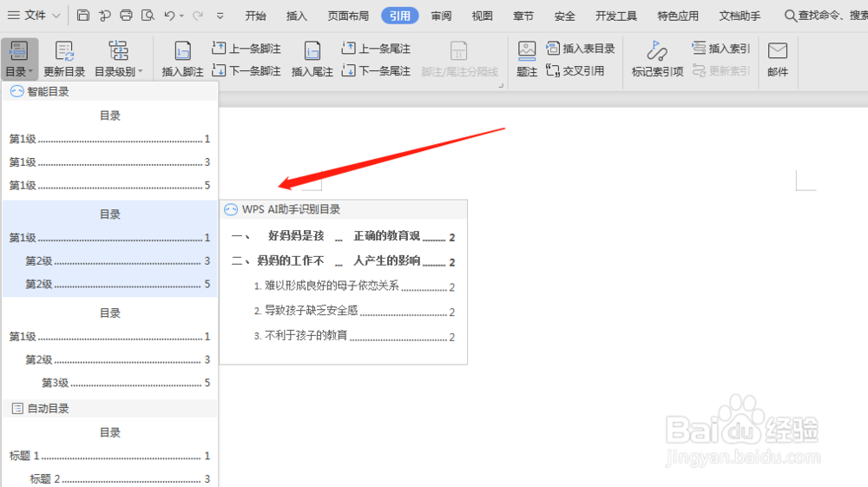The height and width of the screenshot is (487, 868).
Task: Open the 文件 file menu
Action: (35, 16)
